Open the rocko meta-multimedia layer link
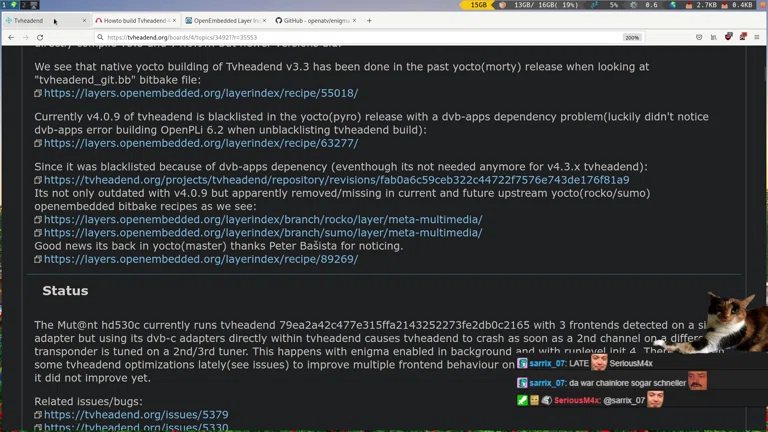Viewport: 768px width, 432px height. pyautogui.click(x=262, y=219)
